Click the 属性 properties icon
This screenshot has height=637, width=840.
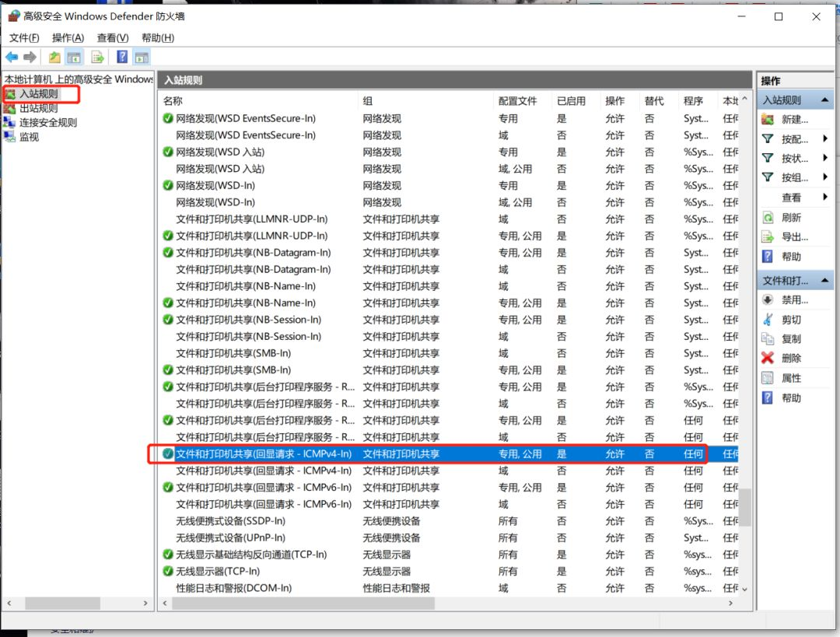tap(768, 378)
